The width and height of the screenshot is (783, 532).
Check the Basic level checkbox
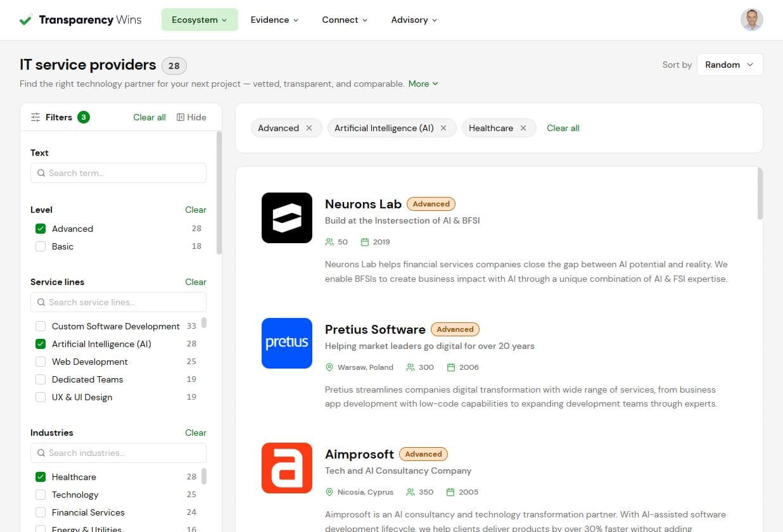41,246
